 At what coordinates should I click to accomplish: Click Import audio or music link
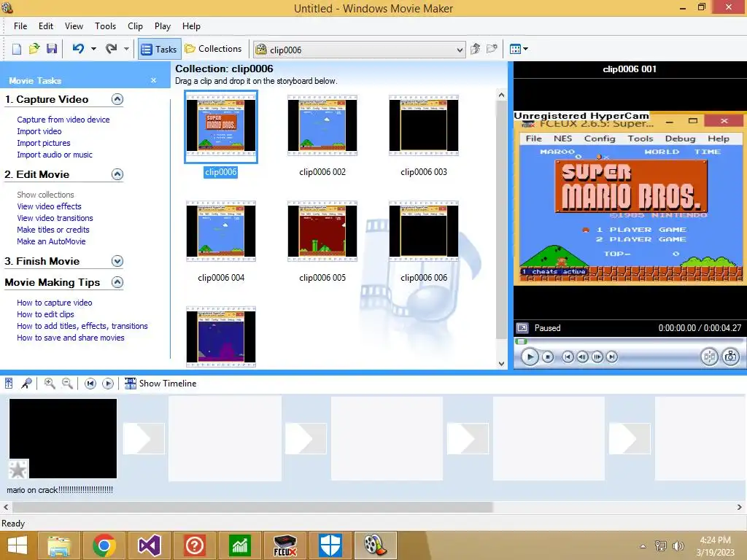point(55,155)
